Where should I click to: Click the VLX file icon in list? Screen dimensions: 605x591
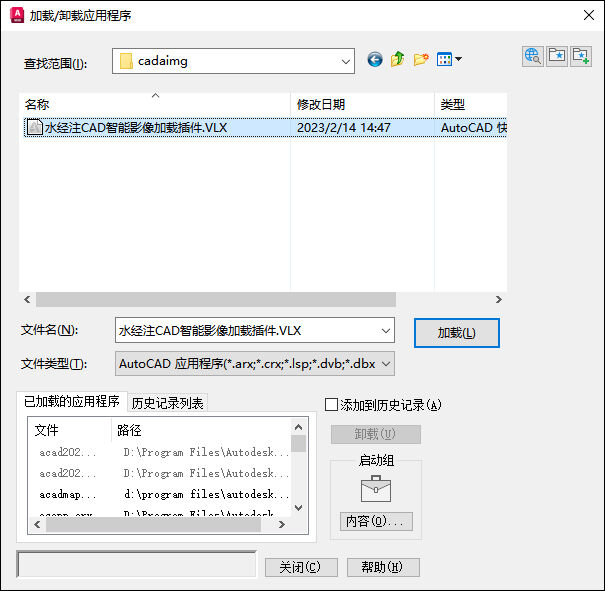coord(34,127)
